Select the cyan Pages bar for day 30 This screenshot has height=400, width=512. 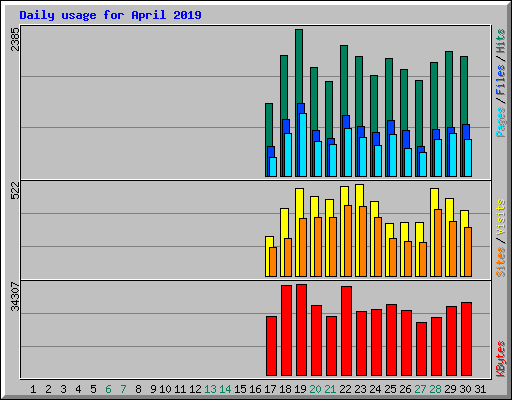pos(468,158)
